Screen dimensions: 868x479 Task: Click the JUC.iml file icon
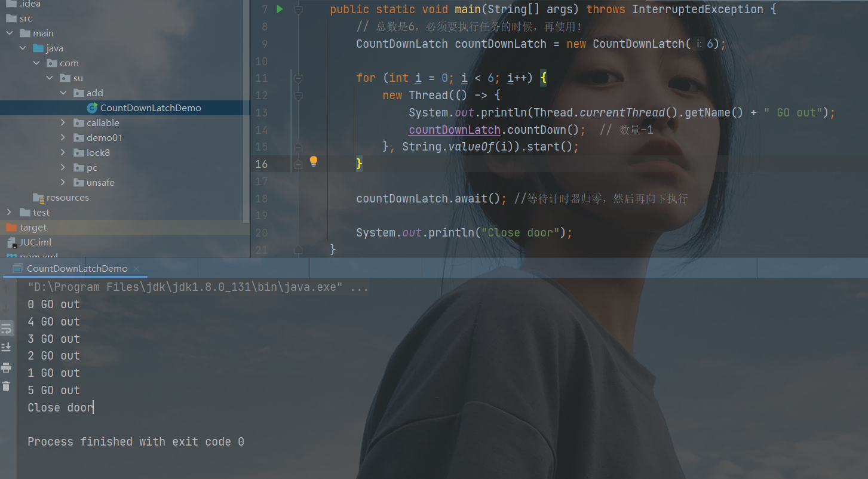pyautogui.click(x=11, y=242)
